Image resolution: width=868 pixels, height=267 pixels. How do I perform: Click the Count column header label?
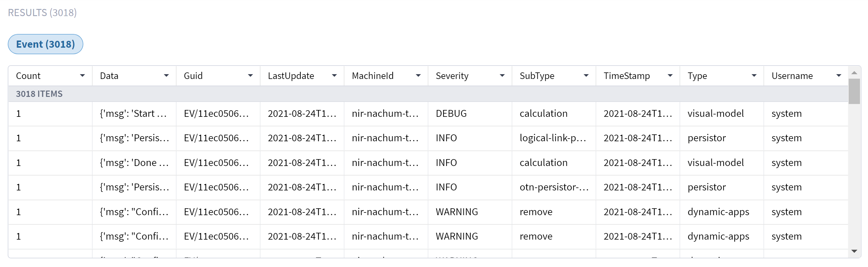[28, 76]
